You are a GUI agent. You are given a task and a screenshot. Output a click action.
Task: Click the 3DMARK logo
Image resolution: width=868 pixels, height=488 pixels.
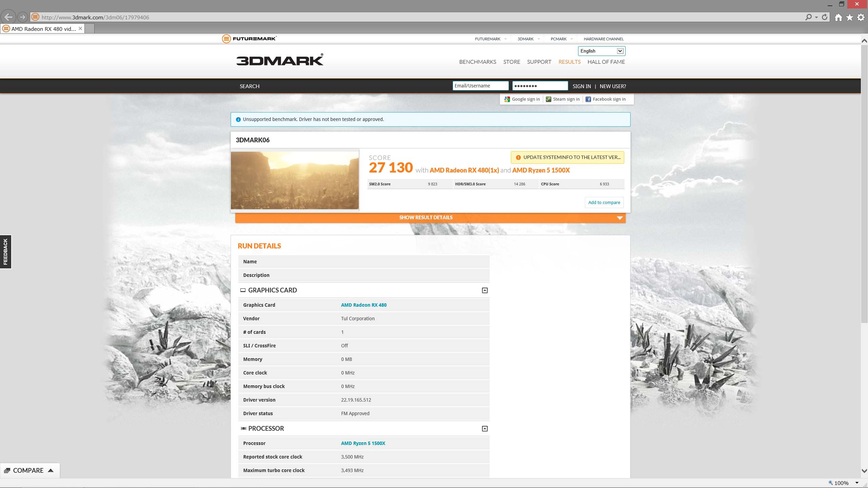(280, 60)
